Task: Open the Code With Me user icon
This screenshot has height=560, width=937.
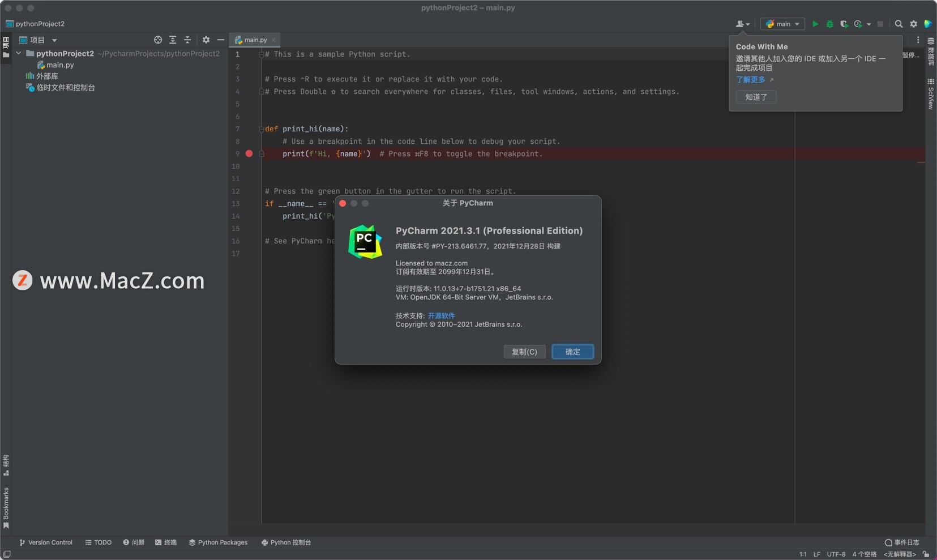Action: click(742, 24)
